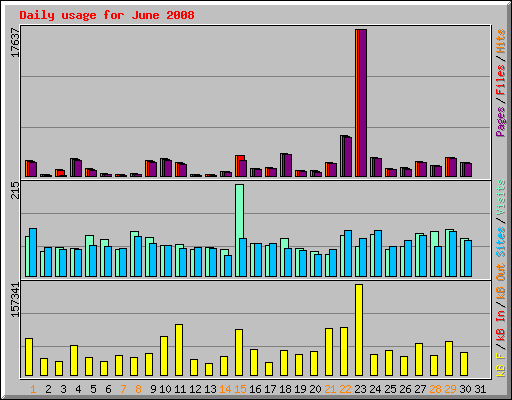
Task: Click day 14 on the date axis
Action: (x=225, y=389)
